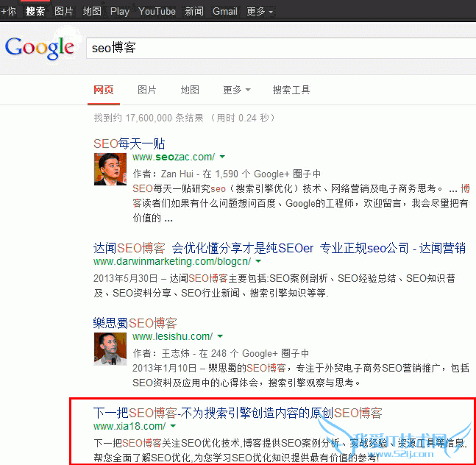Viewport: 476px width, 465px height.
Task: Open +你 in top bar
Action: tap(8, 11)
